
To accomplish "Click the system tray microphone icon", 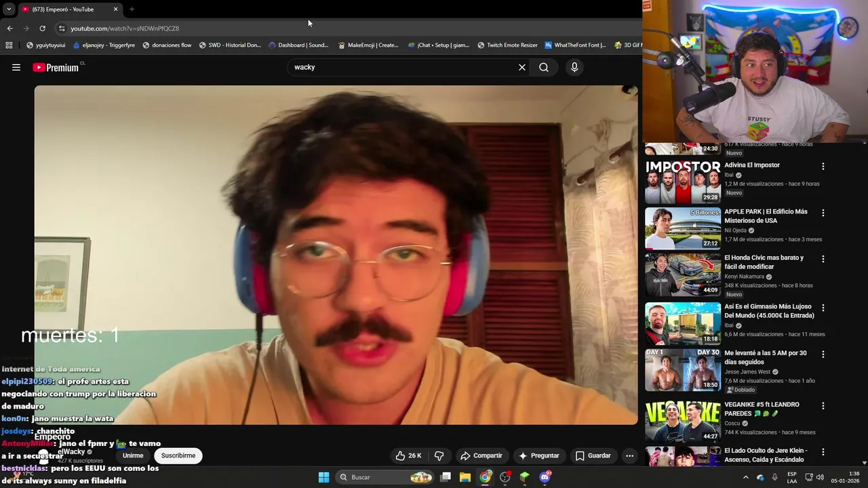I will 774,477.
